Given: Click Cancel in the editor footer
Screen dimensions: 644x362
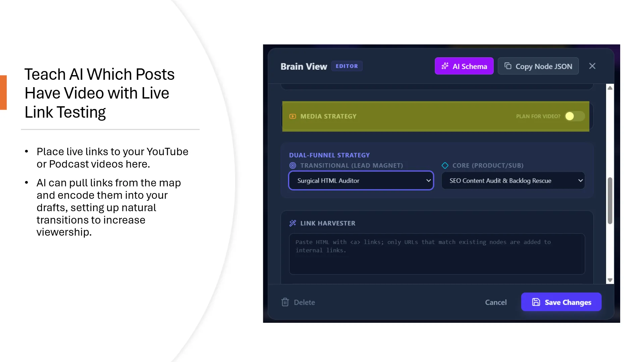Looking at the screenshot, I should 496,302.
